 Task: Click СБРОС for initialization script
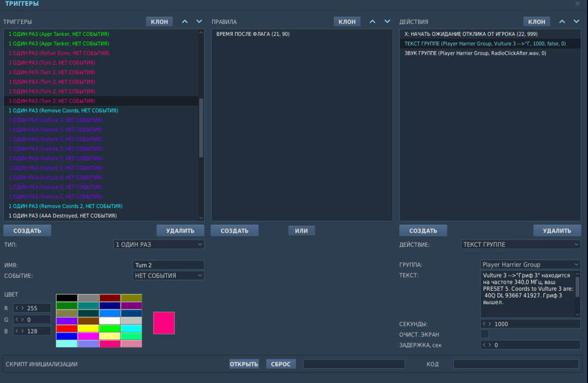pyautogui.click(x=281, y=364)
